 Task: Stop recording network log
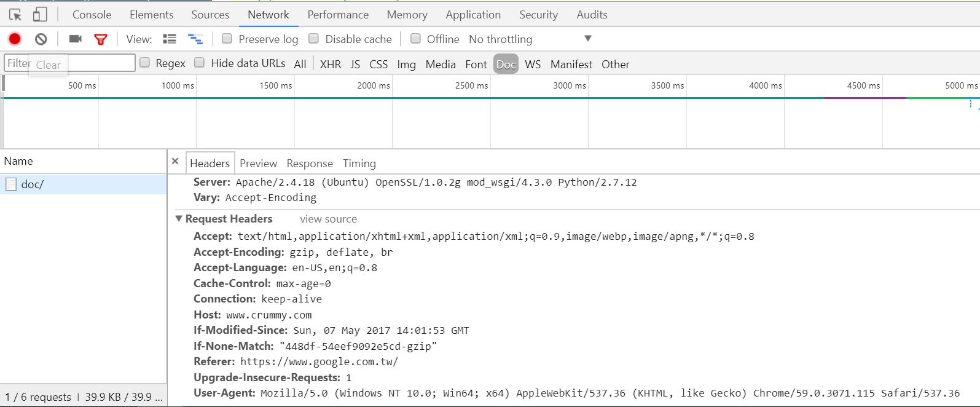(x=15, y=39)
